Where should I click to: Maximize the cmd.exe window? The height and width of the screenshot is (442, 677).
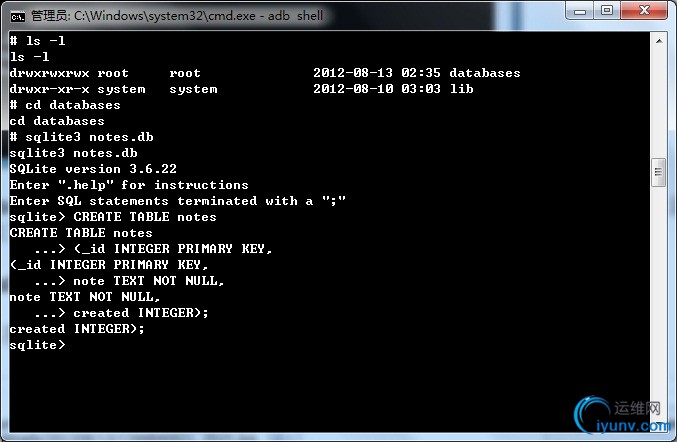(x=607, y=11)
